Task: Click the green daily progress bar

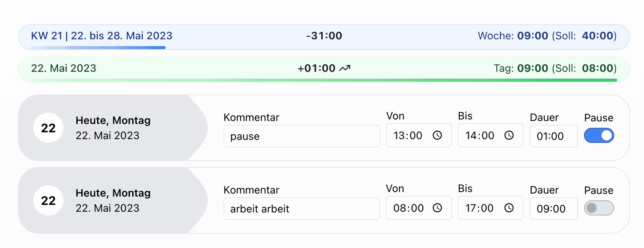Action: [324, 80]
